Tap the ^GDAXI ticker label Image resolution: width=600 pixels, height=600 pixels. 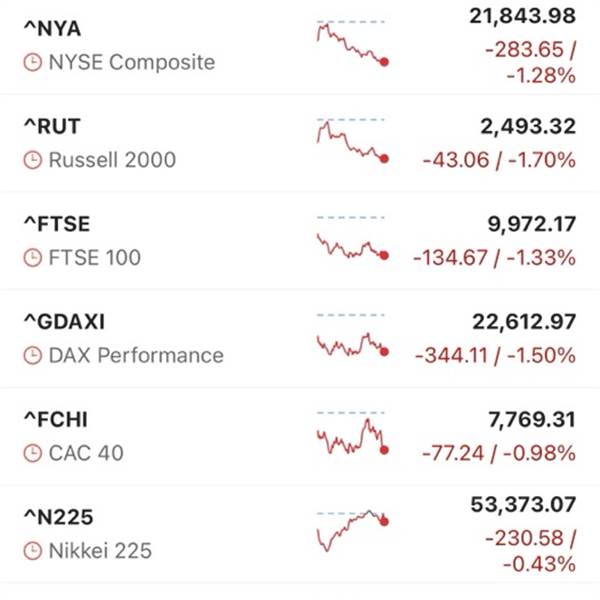(63, 322)
